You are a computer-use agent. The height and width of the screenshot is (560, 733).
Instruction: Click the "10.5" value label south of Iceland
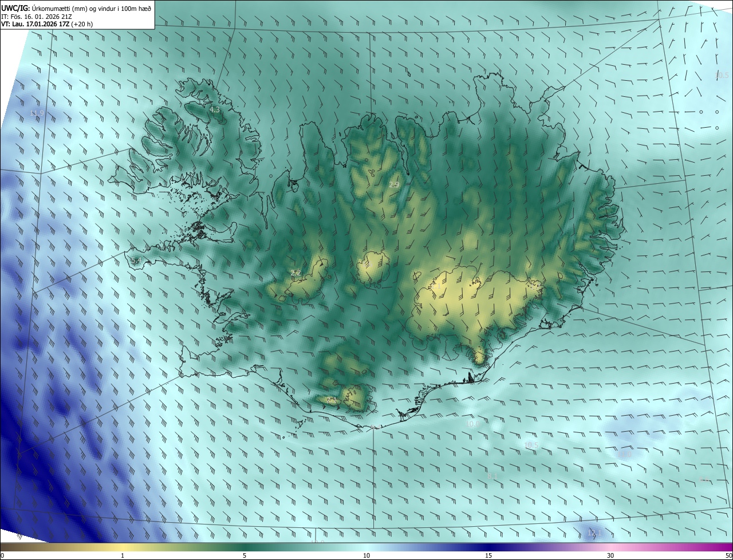531,445
